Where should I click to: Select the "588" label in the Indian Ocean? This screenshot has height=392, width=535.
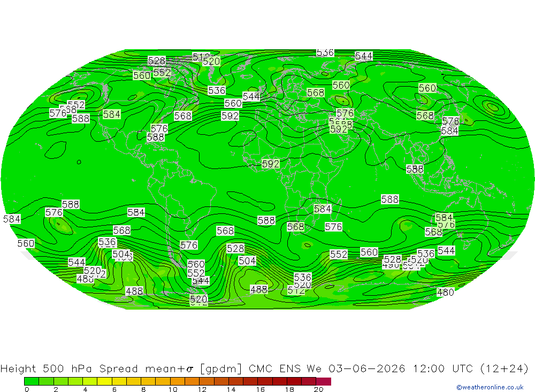pos(389,199)
